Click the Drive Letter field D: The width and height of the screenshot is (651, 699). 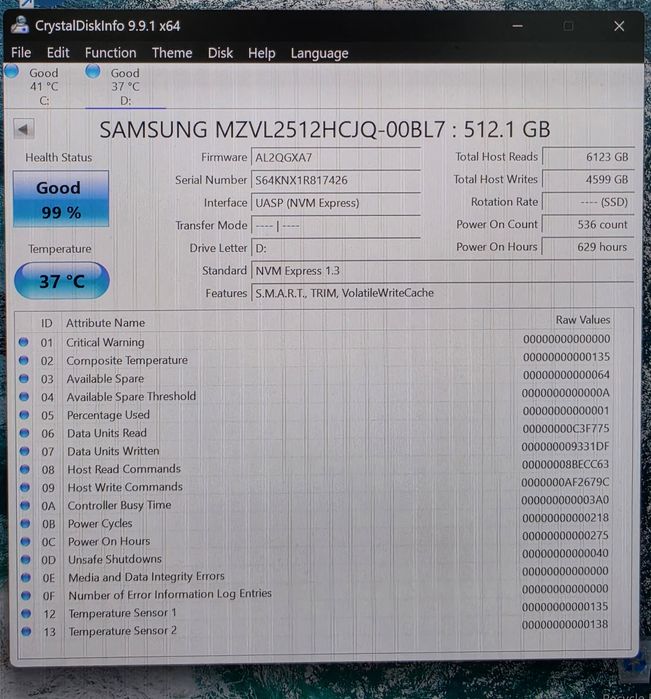coord(336,248)
